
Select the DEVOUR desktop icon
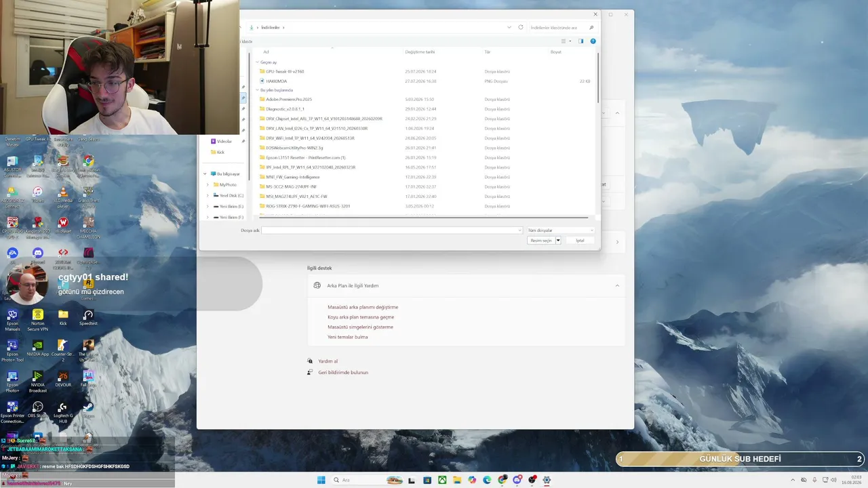tap(63, 380)
